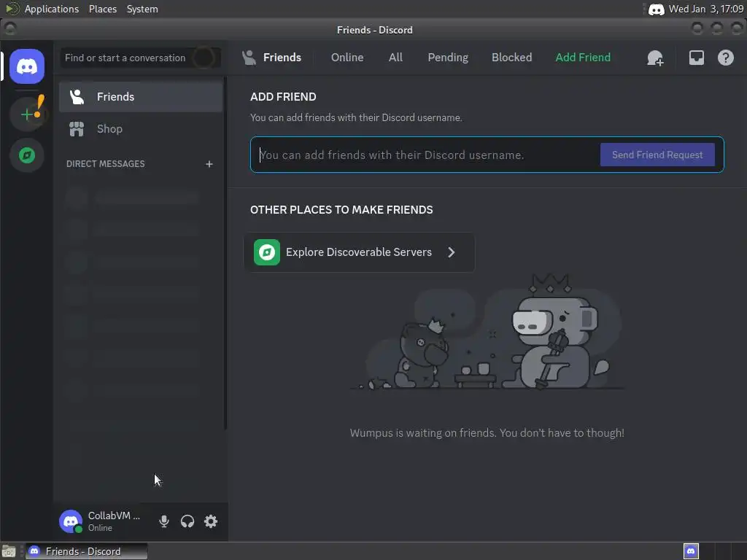
Task: Mute the microphone
Action: point(164,521)
